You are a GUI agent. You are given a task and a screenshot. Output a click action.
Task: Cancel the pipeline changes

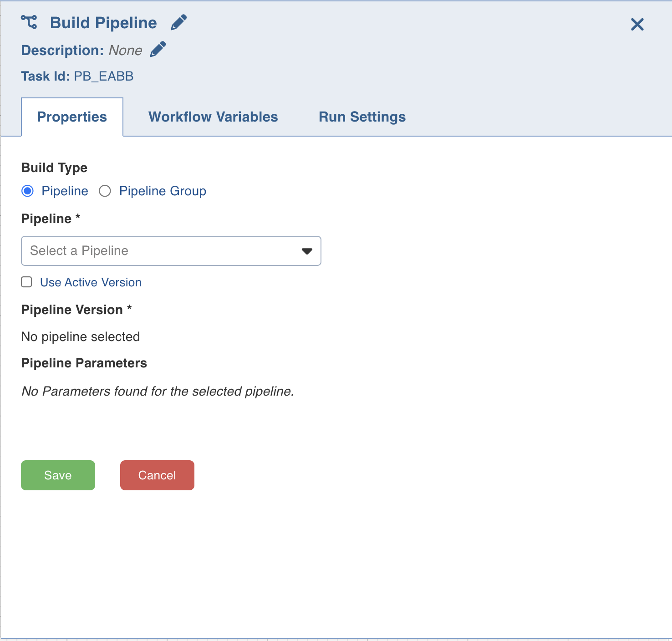pos(157,475)
